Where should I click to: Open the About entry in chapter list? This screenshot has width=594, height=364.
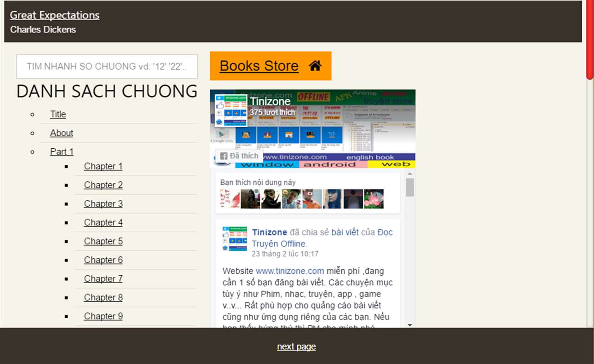click(x=62, y=133)
